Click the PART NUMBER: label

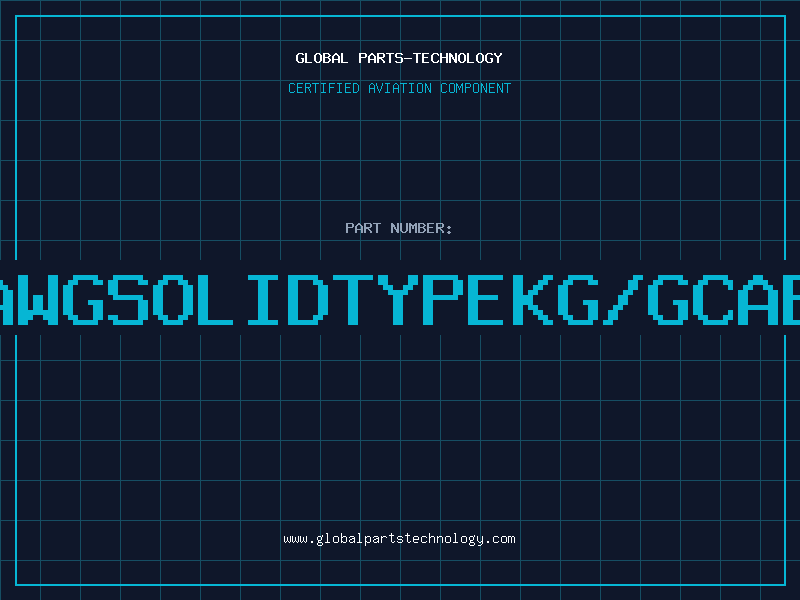pos(399,228)
